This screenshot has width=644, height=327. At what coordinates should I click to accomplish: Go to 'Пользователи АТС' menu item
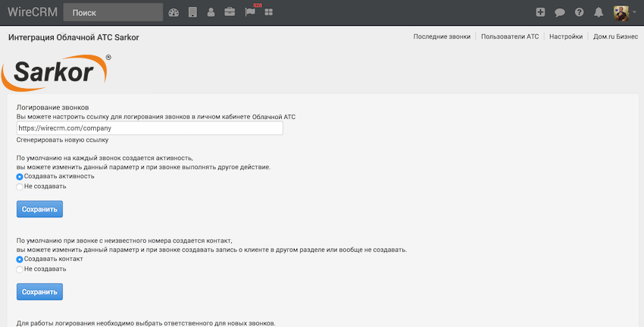pos(510,36)
